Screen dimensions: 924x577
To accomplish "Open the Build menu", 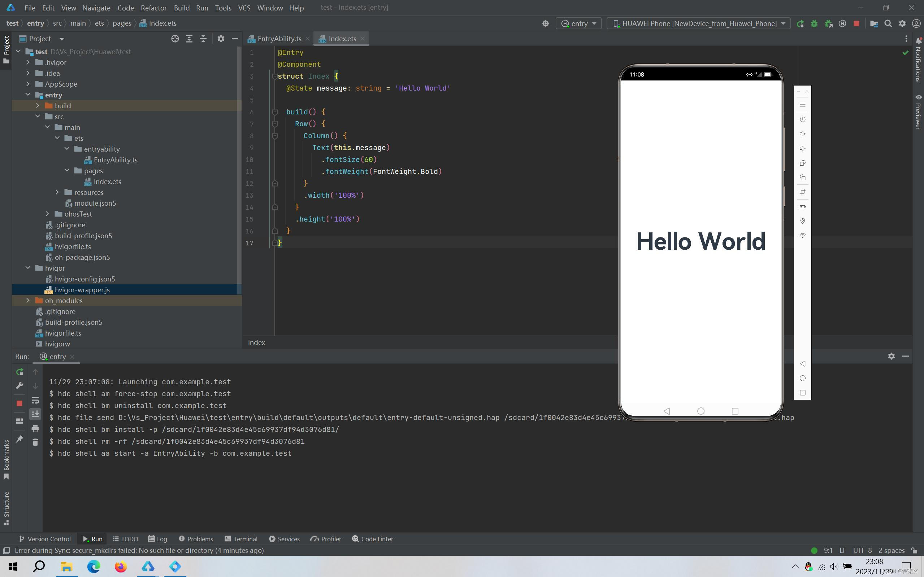I will [181, 8].
